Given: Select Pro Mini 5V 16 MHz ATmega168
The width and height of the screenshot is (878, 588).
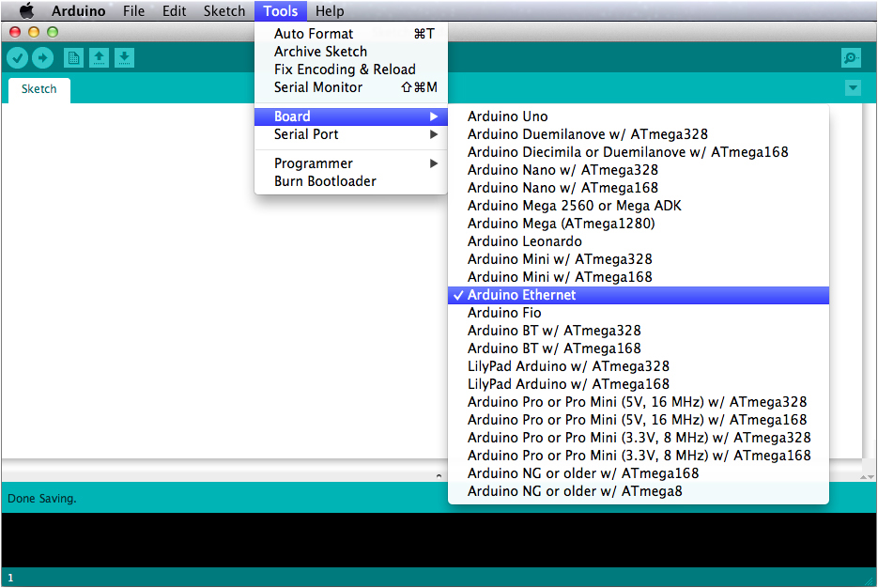Looking at the screenshot, I should pyautogui.click(x=639, y=420).
